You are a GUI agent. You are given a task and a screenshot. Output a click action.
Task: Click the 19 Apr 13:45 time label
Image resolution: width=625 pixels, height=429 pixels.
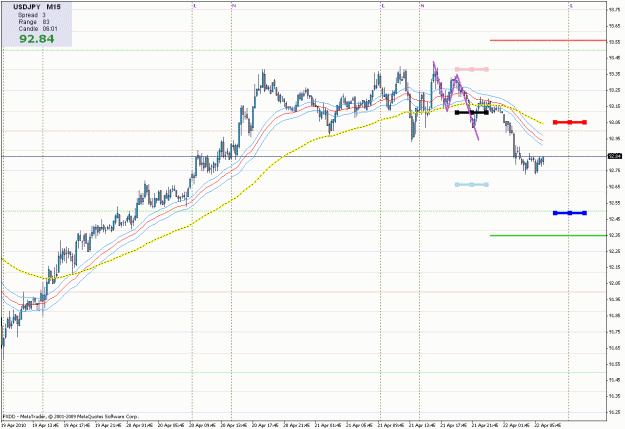[45, 425]
